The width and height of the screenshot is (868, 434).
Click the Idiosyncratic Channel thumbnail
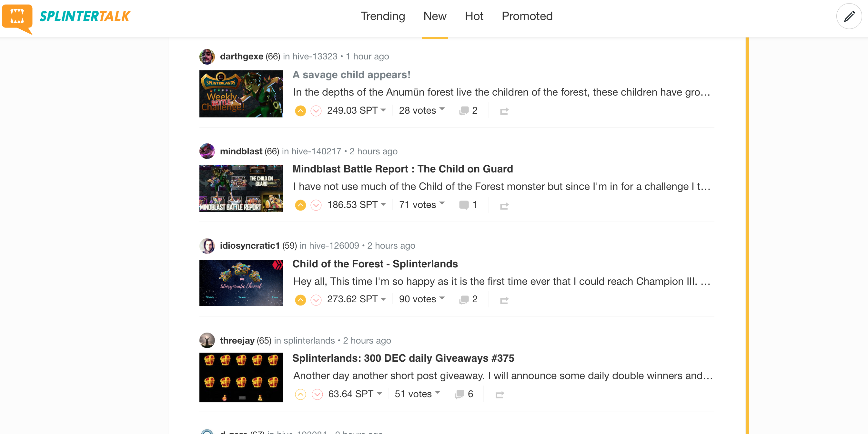click(241, 283)
